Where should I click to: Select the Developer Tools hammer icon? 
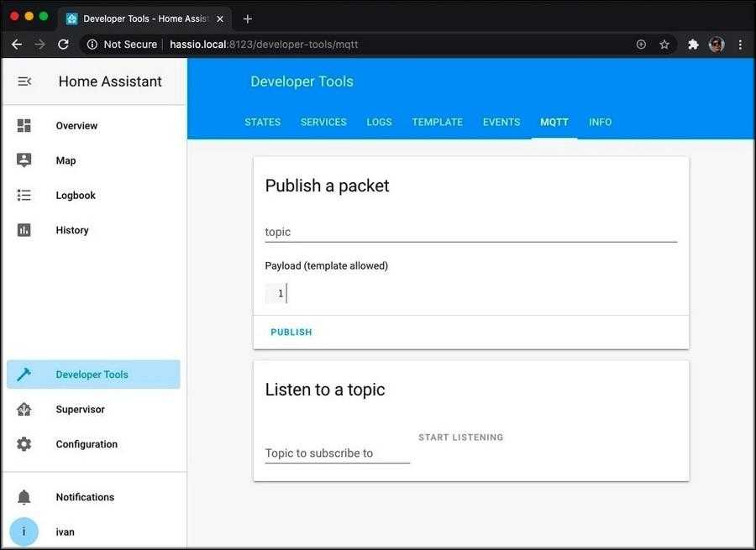[x=24, y=375]
